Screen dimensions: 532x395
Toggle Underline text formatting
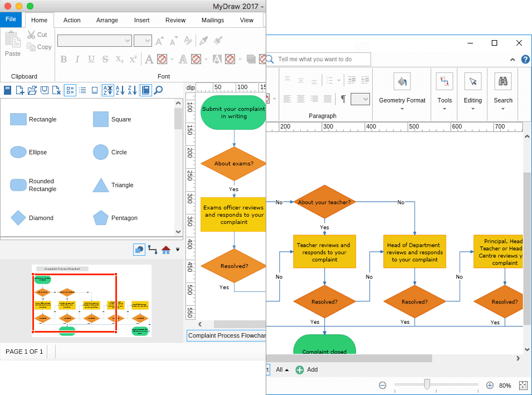[91, 60]
